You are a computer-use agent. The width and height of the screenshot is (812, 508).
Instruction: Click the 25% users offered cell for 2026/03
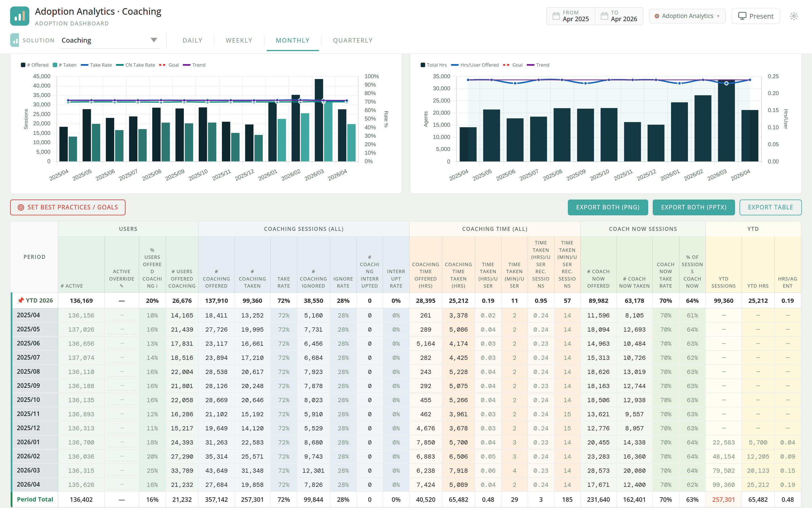(x=152, y=471)
